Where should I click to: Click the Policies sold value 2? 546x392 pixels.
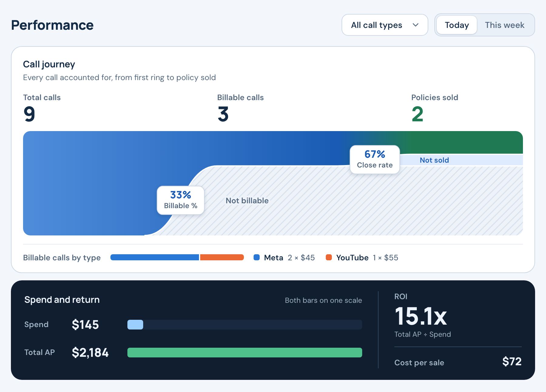click(417, 114)
